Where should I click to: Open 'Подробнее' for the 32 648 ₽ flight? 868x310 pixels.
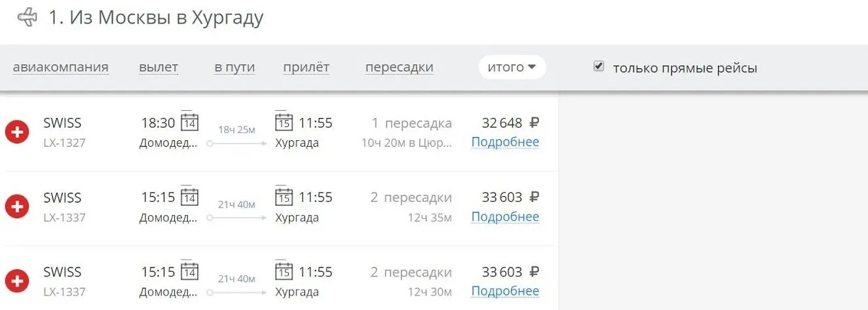(x=505, y=142)
